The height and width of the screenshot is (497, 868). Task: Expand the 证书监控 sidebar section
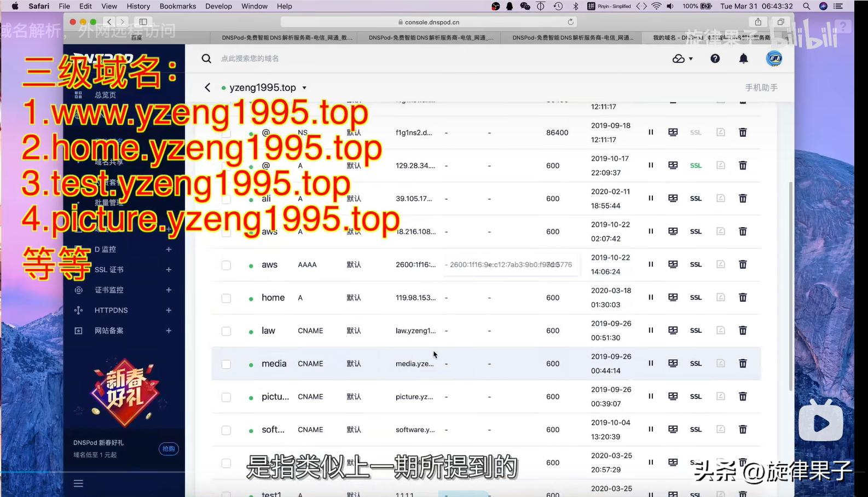[x=169, y=290]
